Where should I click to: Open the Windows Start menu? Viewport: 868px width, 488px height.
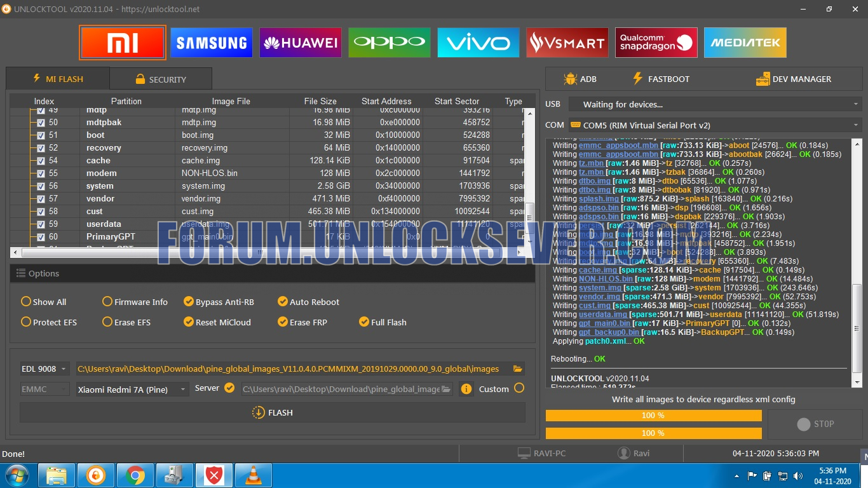tap(17, 475)
